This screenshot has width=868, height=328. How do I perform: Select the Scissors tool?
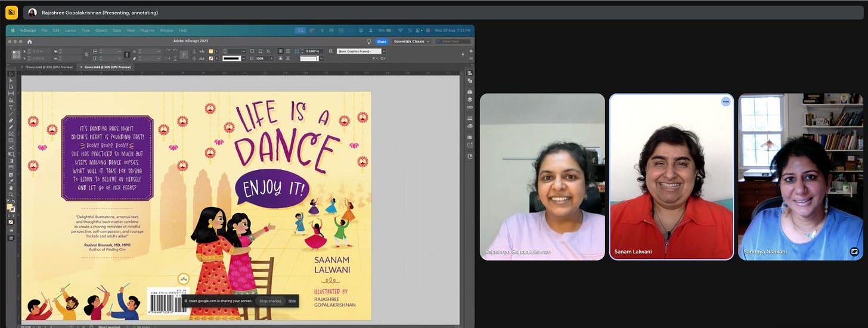pyautogui.click(x=11, y=147)
